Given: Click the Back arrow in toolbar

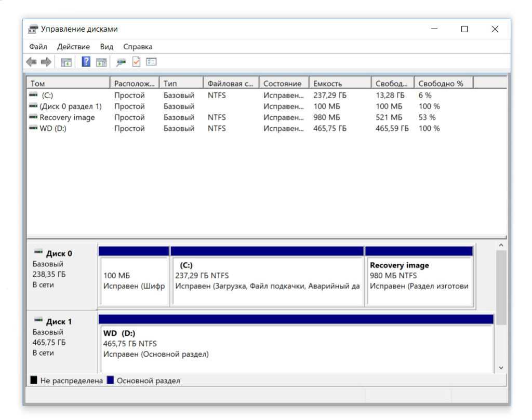Looking at the screenshot, I should [32, 62].
